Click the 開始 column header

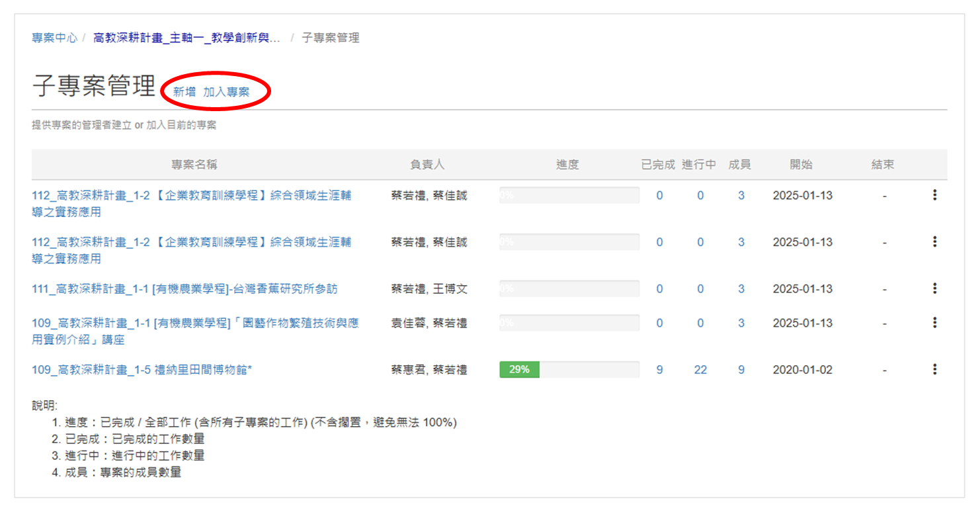pyautogui.click(x=801, y=165)
